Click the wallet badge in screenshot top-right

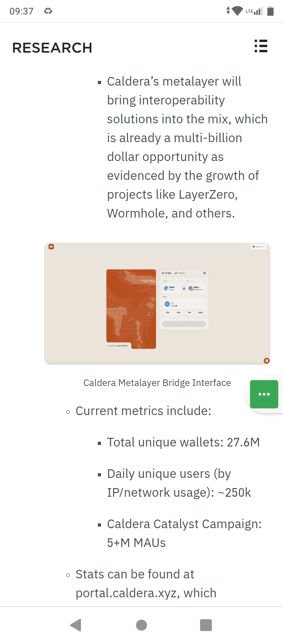coord(259,247)
